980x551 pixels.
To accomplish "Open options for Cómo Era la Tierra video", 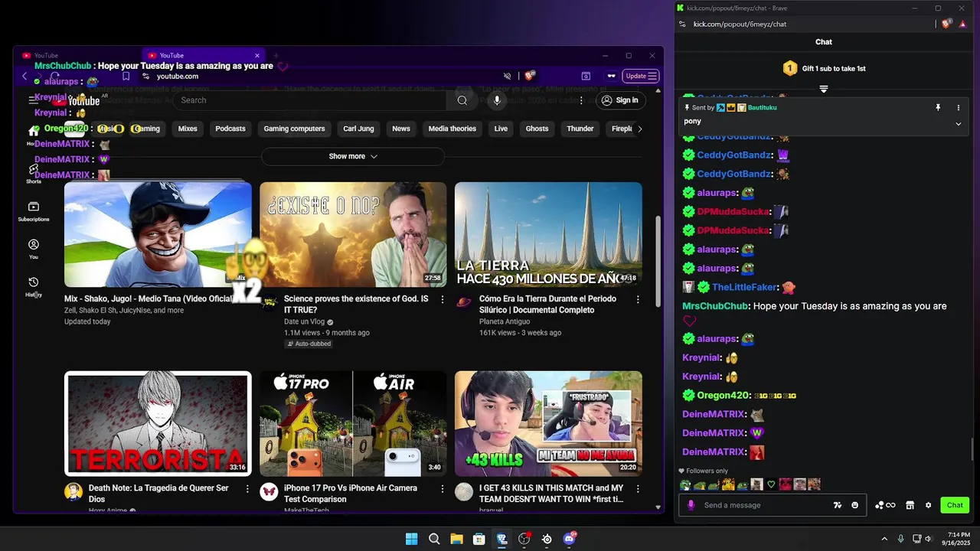I will (x=638, y=299).
